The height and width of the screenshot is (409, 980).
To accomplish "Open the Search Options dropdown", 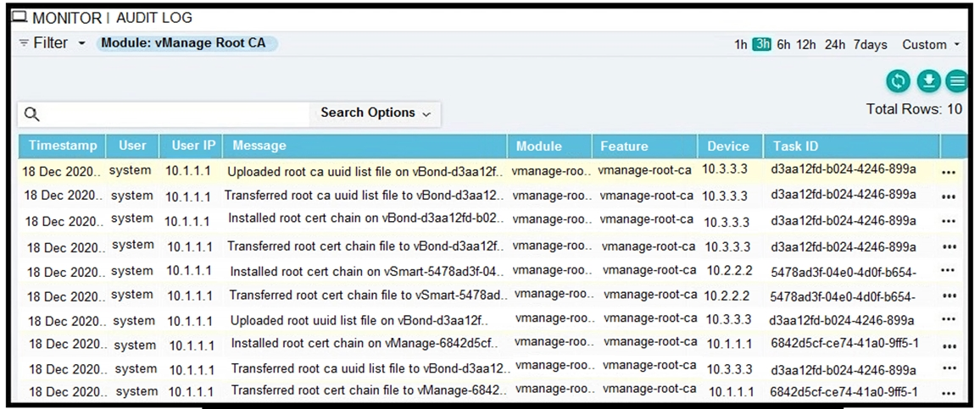I will (x=375, y=113).
